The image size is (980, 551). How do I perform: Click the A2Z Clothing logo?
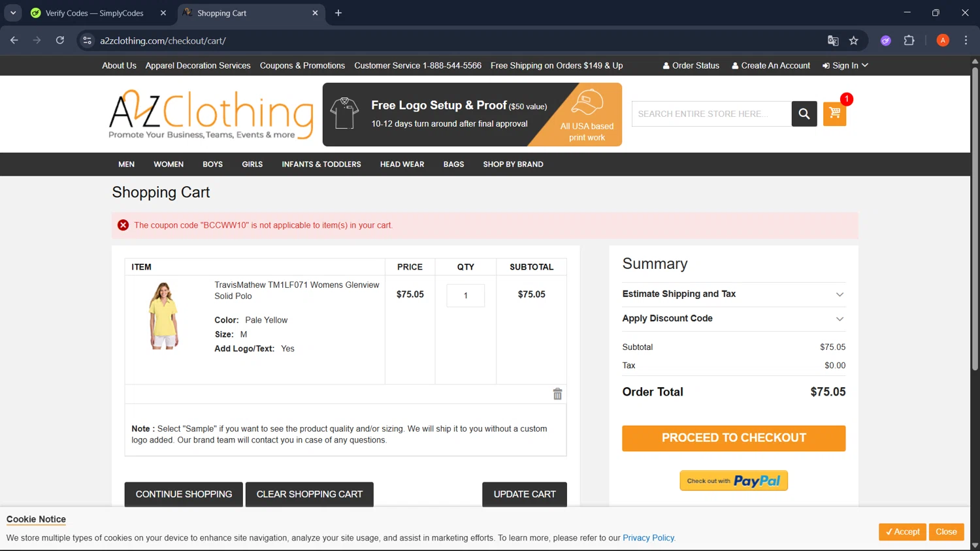click(211, 115)
